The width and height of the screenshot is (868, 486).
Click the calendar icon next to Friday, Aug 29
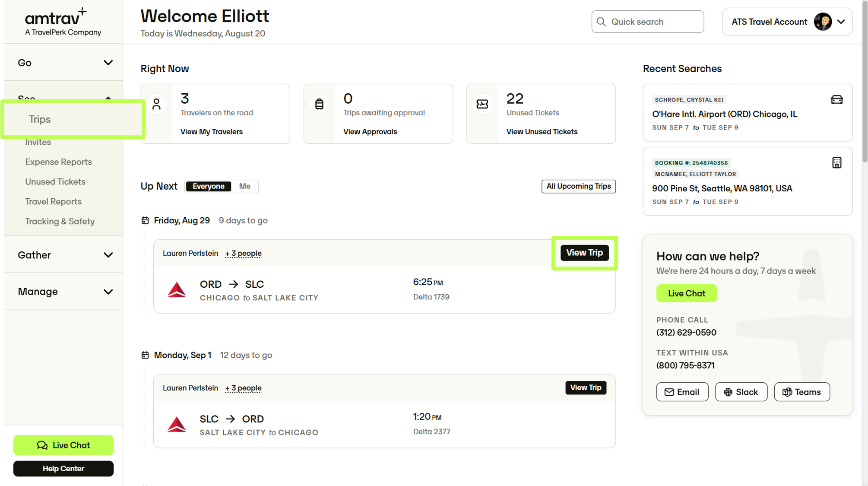(x=145, y=220)
